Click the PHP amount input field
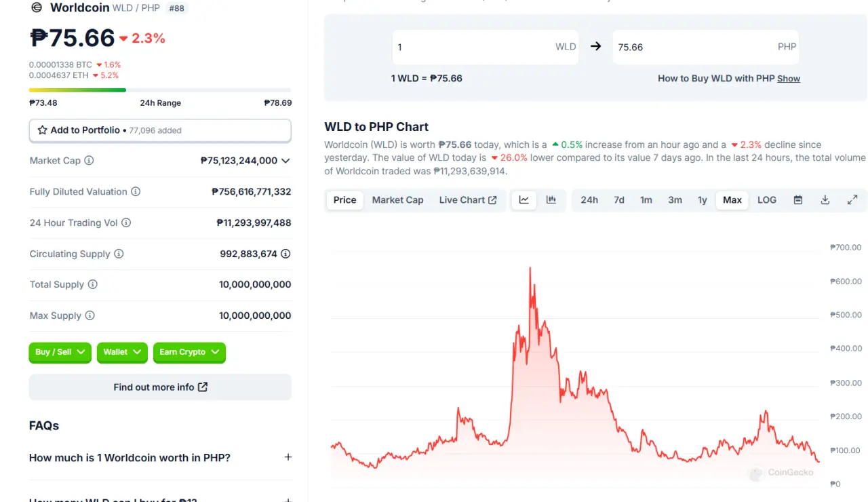The image size is (868, 502). (706, 47)
